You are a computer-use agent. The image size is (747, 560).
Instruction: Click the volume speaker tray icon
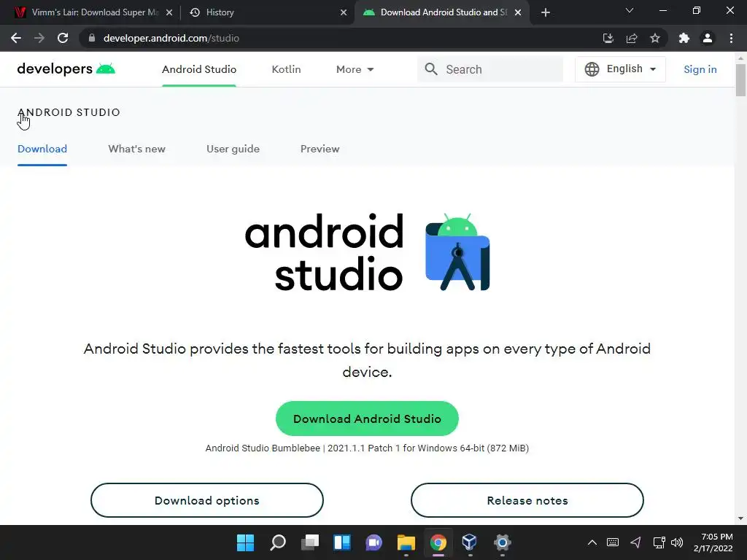coord(676,542)
